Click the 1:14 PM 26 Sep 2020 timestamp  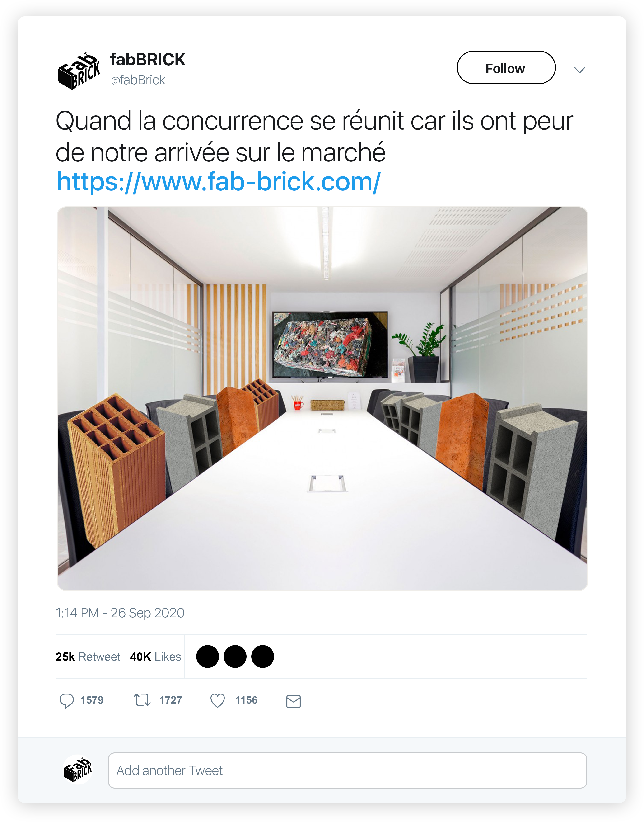click(x=120, y=613)
